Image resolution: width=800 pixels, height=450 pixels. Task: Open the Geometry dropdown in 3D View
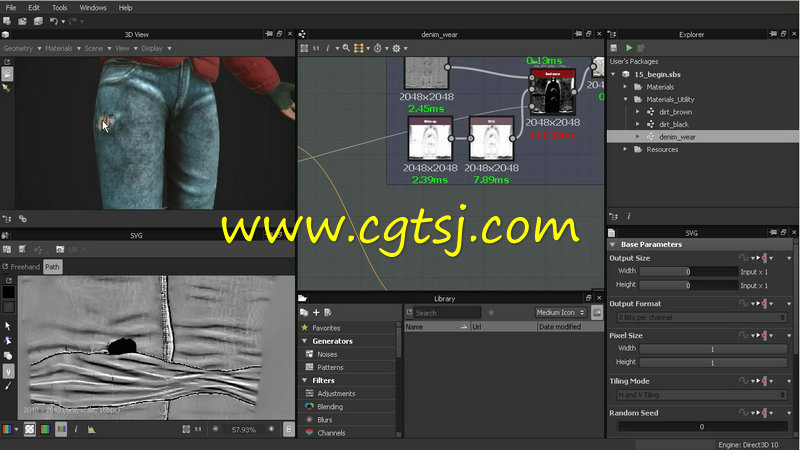(22, 48)
